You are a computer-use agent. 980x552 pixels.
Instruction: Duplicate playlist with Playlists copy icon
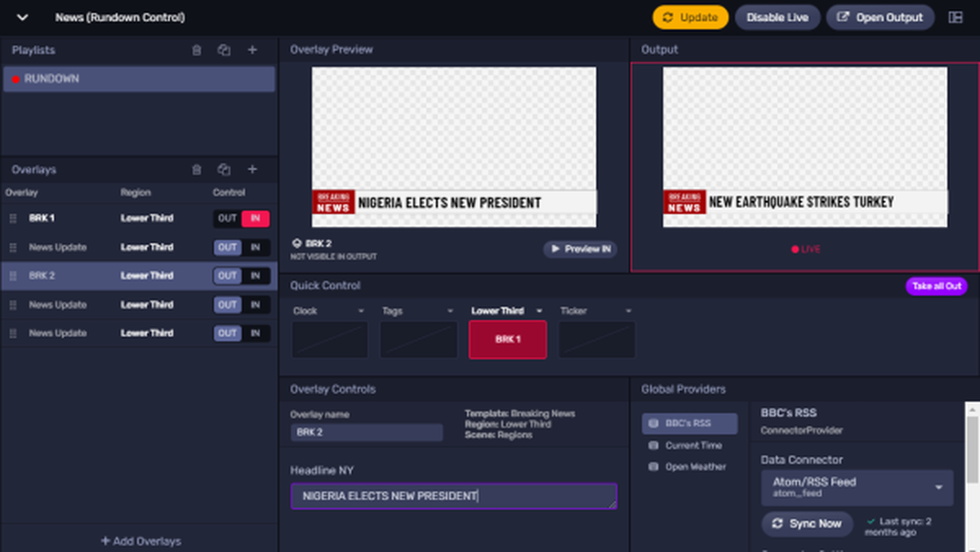pyautogui.click(x=224, y=51)
